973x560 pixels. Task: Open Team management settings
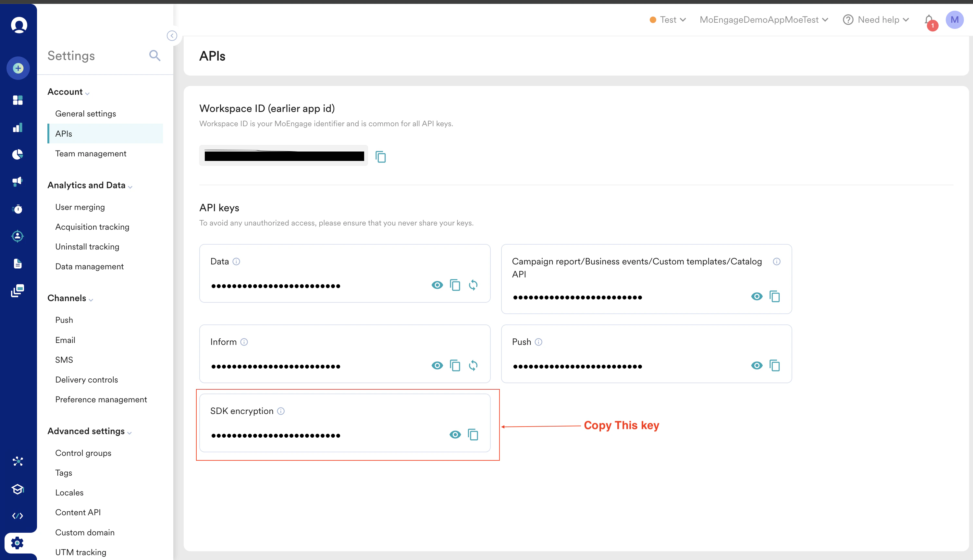91,153
